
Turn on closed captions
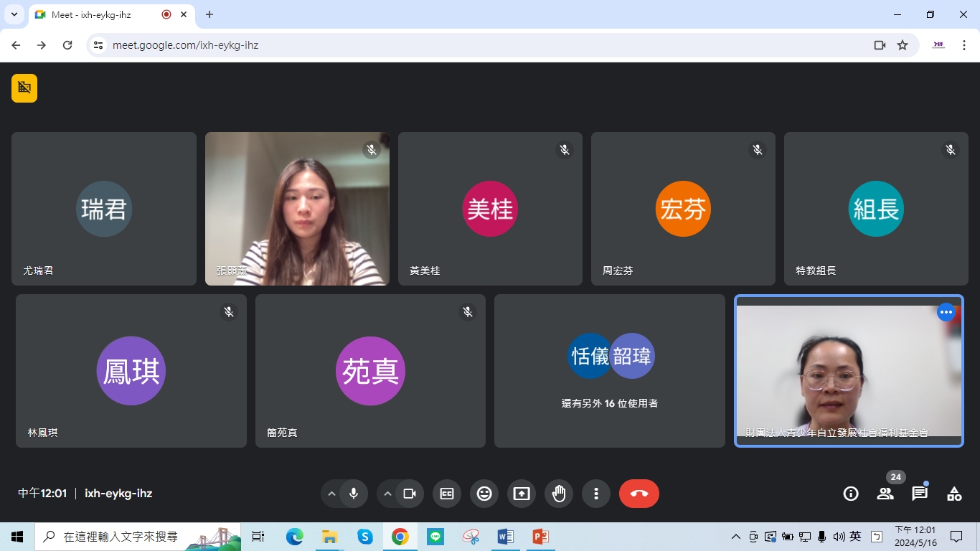pyautogui.click(x=447, y=494)
